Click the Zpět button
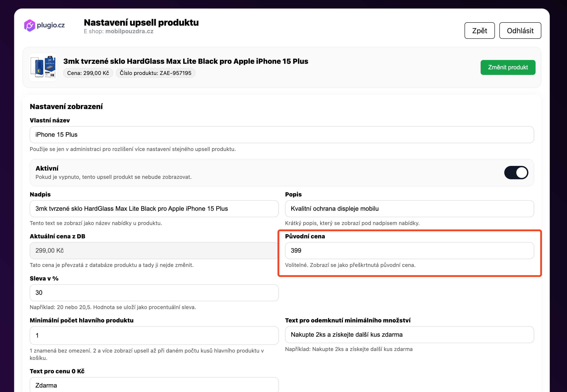This screenshot has width=567, height=392. coord(479,31)
